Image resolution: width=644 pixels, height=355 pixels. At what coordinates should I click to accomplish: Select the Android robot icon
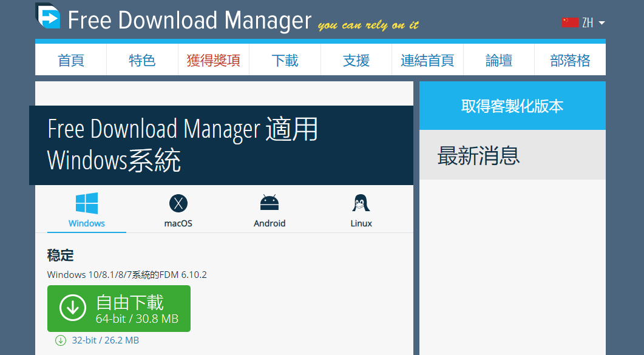(x=269, y=202)
